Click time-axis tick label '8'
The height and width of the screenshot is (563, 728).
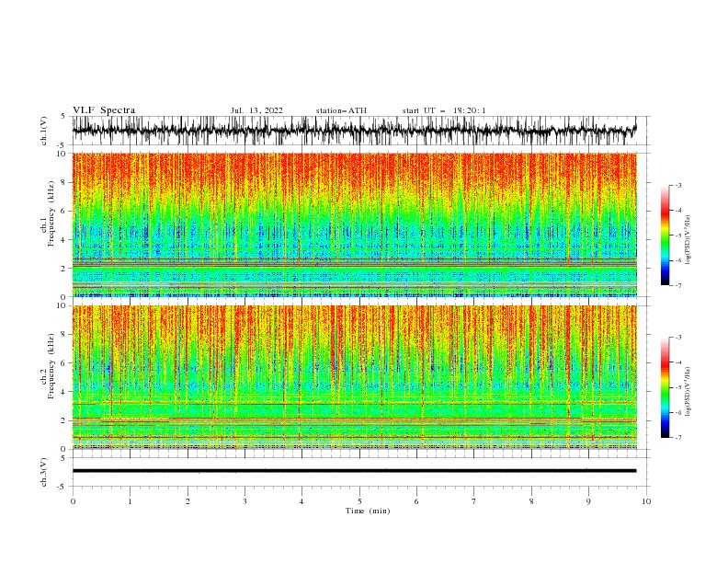tap(531, 501)
